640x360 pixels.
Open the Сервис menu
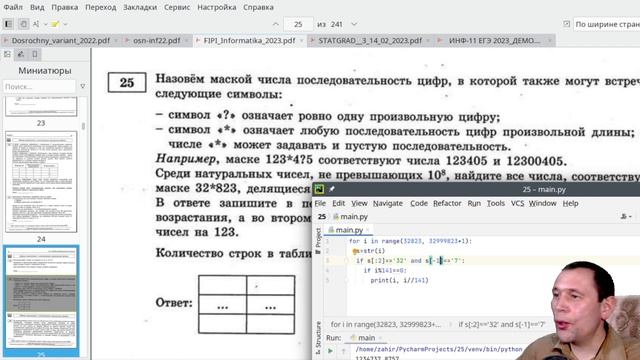(177, 7)
